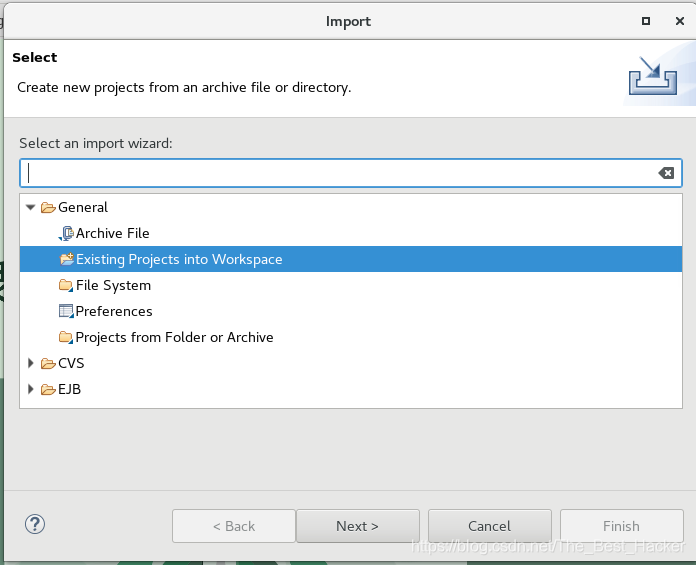Collapse the General category
Screen dimensions: 696x565
point(30,207)
